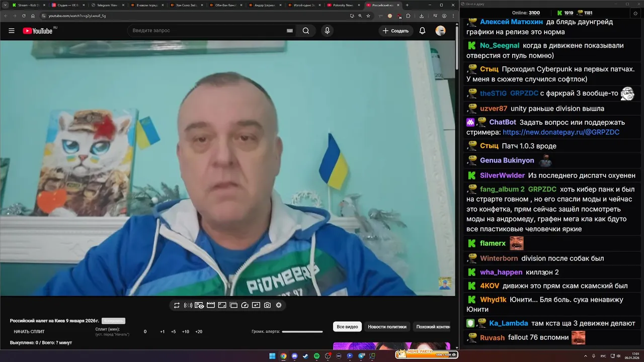
Task: Open the chat window settings icon
Action: pos(635,13)
